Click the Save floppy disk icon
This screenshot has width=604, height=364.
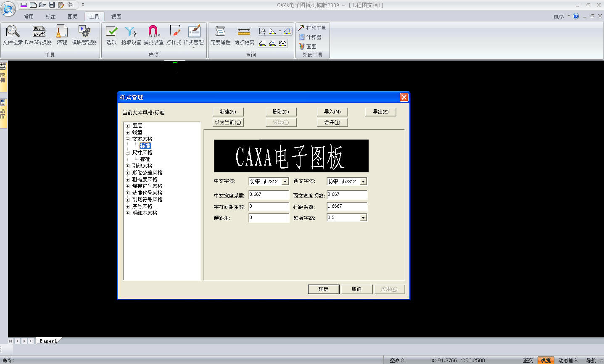(52, 5)
